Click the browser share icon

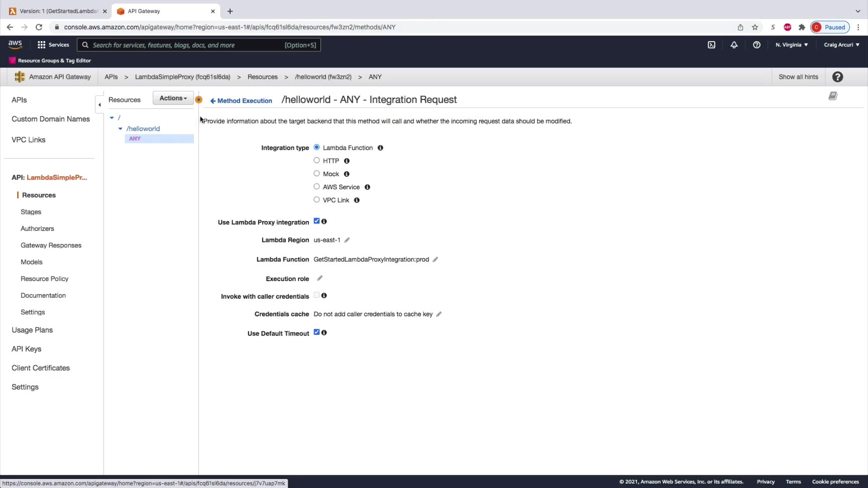point(740,27)
